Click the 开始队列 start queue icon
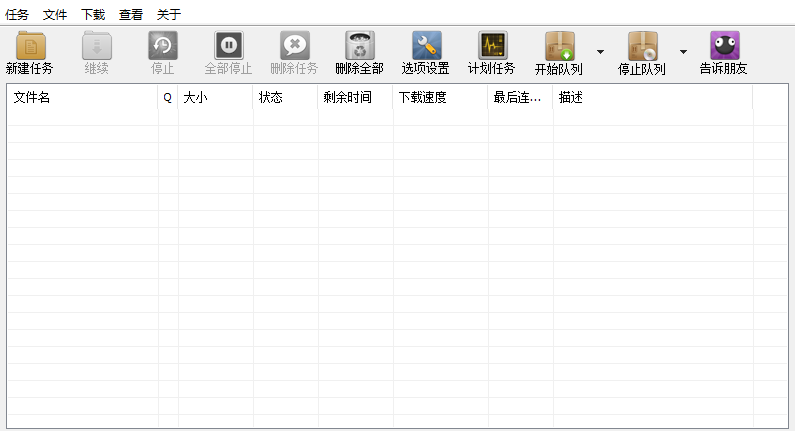The image size is (795, 431). click(x=559, y=46)
